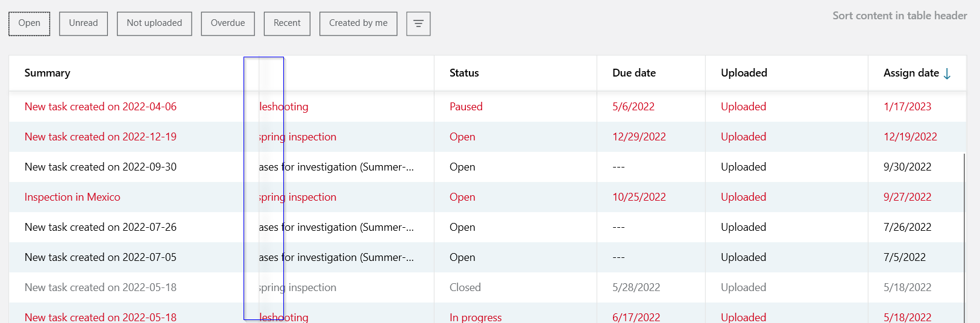
Task: Click the Paused status in first row
Action: [x=466, y=107]
